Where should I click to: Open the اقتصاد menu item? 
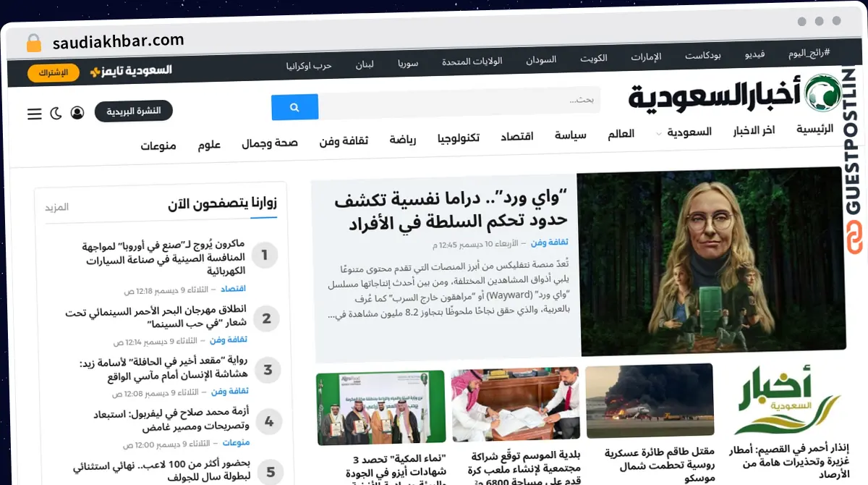[516, 136]
